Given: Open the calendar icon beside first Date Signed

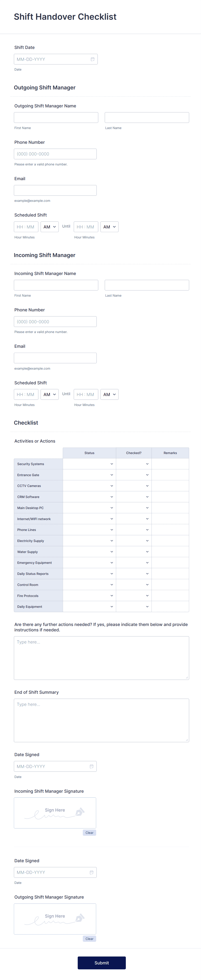Looking at the screenshot, I should [x=92, y=766].
